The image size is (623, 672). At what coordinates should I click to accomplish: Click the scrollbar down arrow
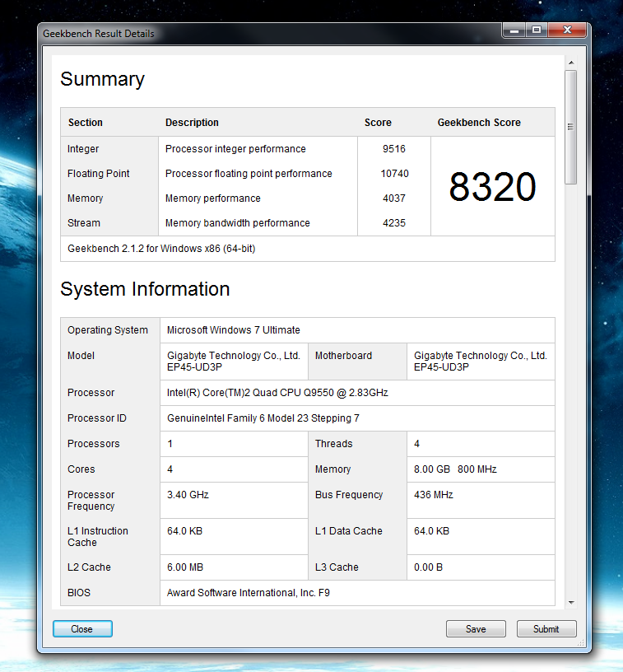[571, 603]
